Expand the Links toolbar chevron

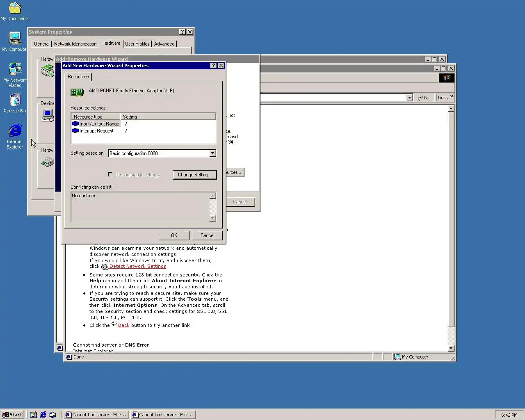452,97
